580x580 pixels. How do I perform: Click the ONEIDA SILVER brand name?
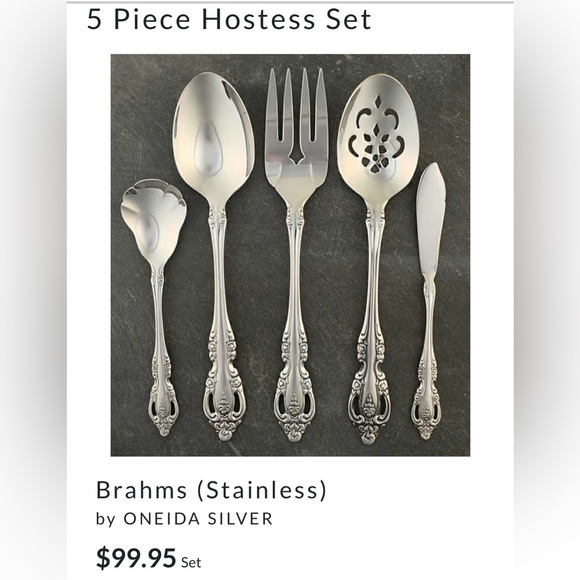tap(198, 518)
